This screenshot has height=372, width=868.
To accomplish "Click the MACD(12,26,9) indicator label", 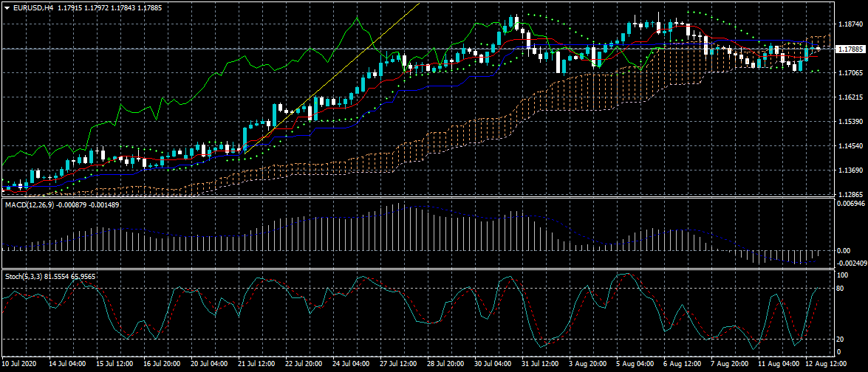I will tap(33, 204).
